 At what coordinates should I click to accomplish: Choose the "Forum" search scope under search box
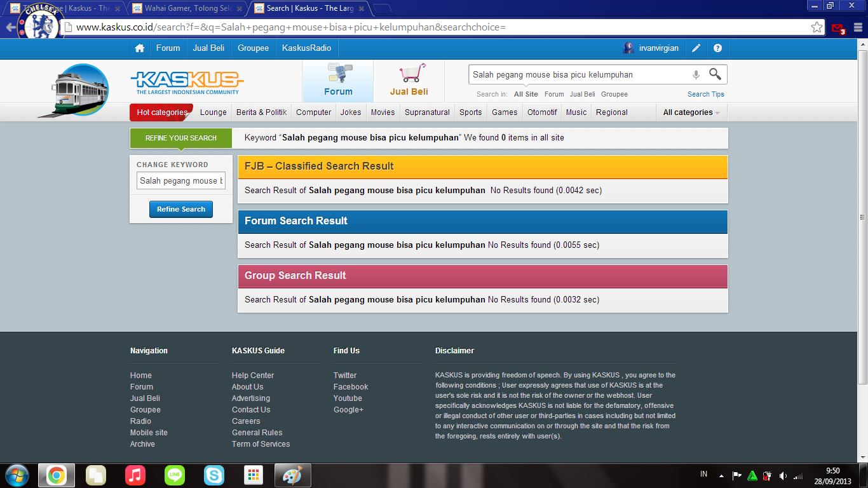pos(554,94)
